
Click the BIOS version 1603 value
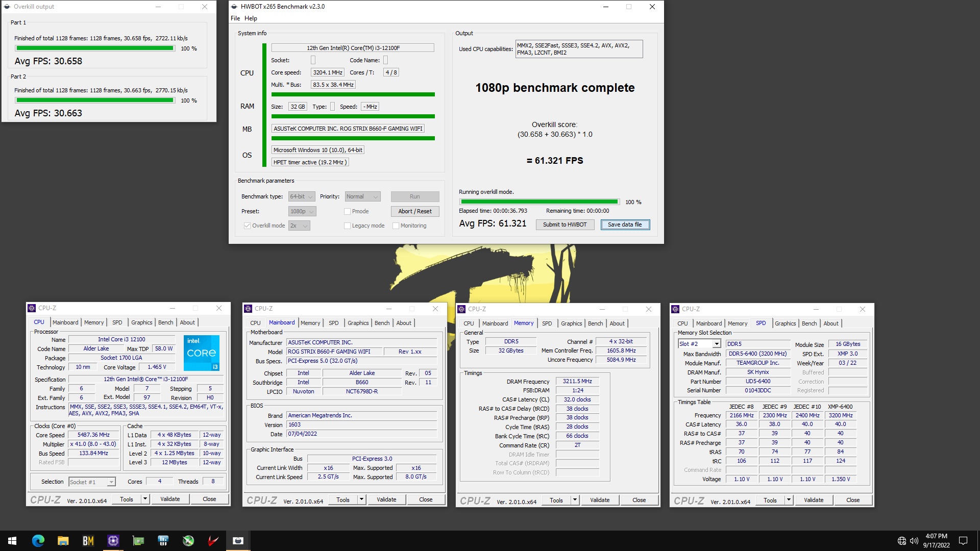pyautogui.click(x=362, y=424)
